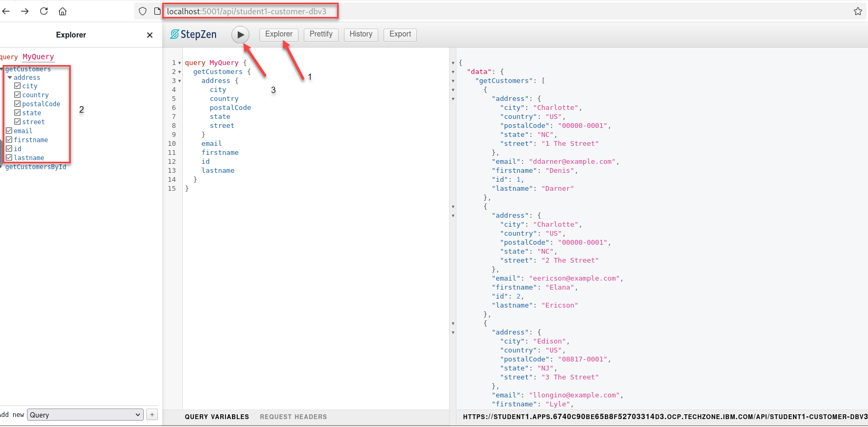Image resolution: width=868 pixels, height=427 pixels.
Task: Uncheck the city field checkbox
Action: [x=17, y=86]
